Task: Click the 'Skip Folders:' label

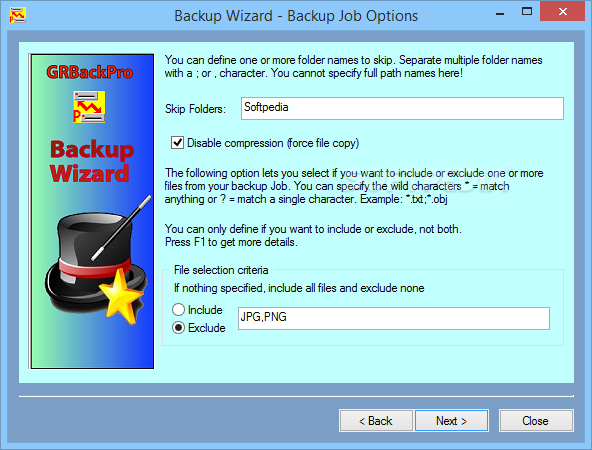Action: click(x=195, y=109)
